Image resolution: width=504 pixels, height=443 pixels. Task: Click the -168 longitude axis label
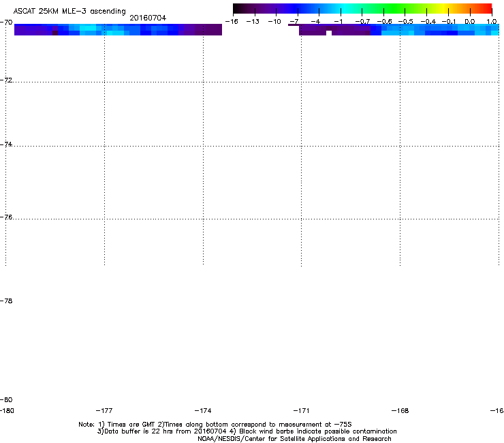(x=400, y=411)
